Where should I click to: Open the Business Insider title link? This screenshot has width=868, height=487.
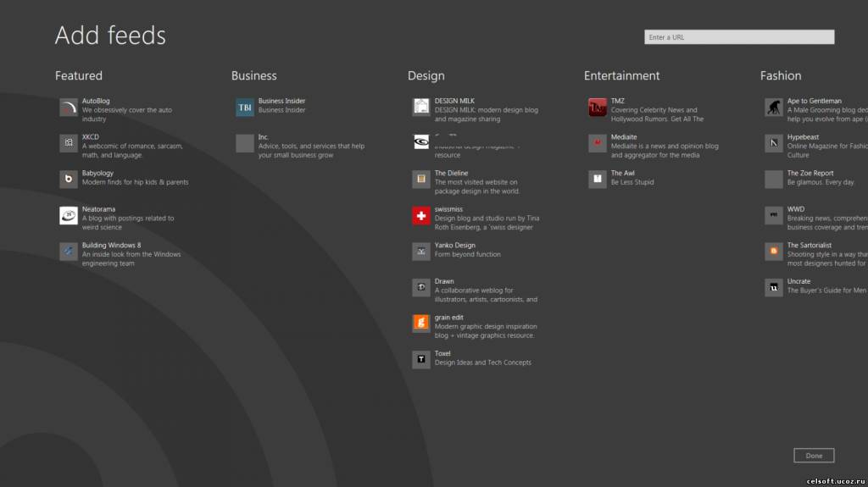pyautogui.click(x=281, y=101)
